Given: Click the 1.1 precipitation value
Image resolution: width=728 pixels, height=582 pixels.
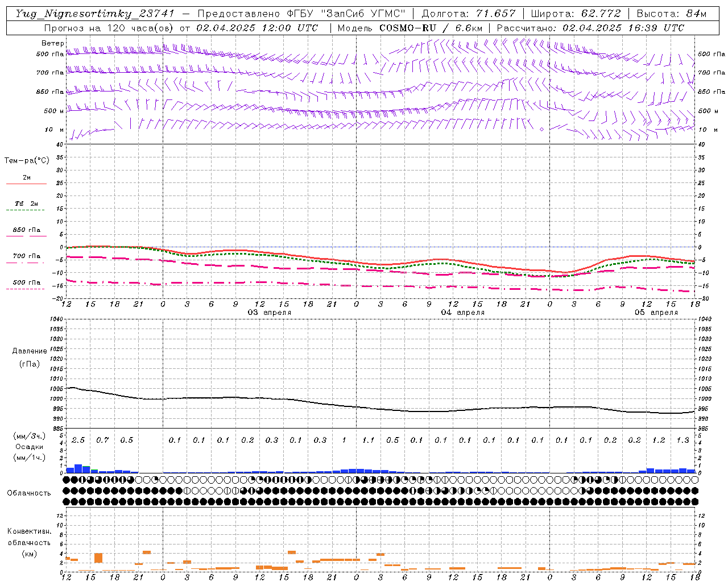Looking at the screenshot, I should (368, 440).
